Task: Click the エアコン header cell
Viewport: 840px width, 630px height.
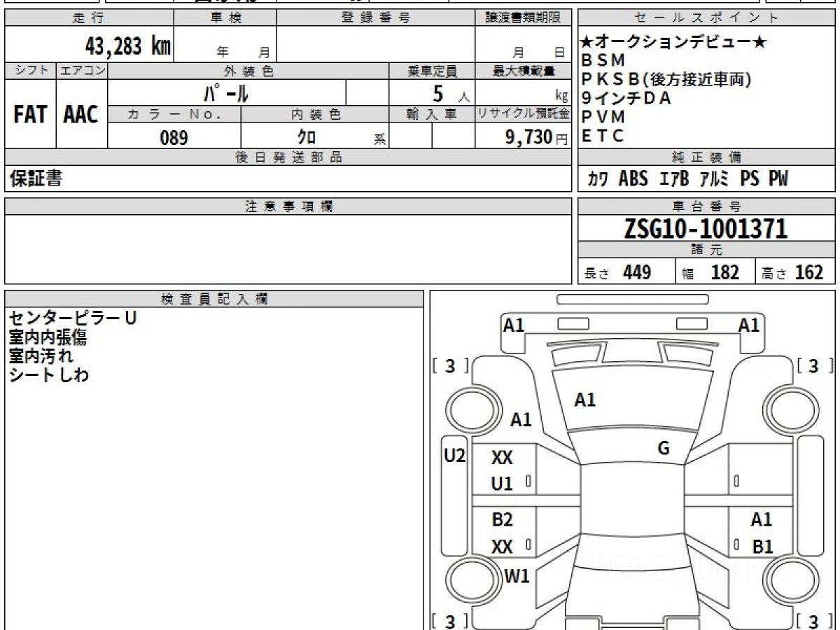Action: coord(82,71)
